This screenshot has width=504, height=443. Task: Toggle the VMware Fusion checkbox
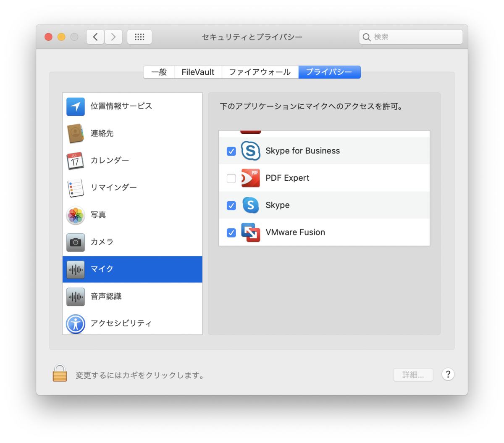[231, 232]
